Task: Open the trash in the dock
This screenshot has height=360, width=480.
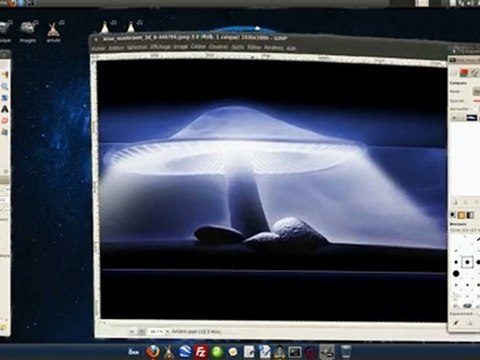Action: click(346, 351)
